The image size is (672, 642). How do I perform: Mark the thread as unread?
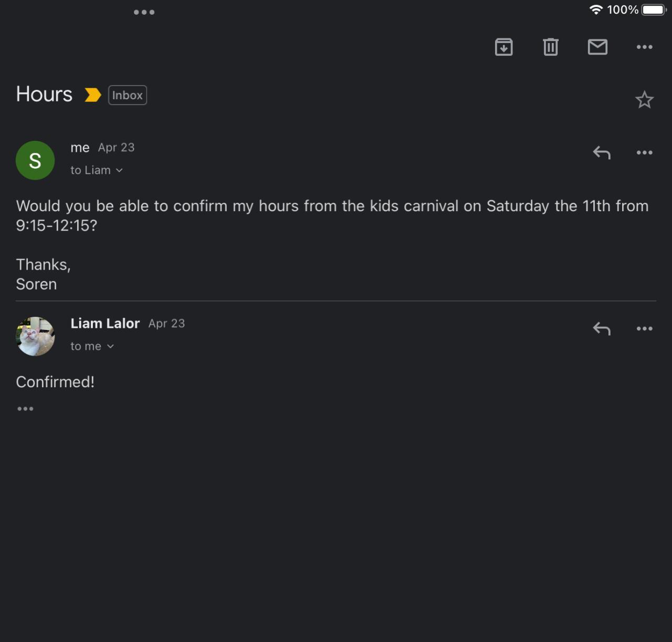(597, 47)
